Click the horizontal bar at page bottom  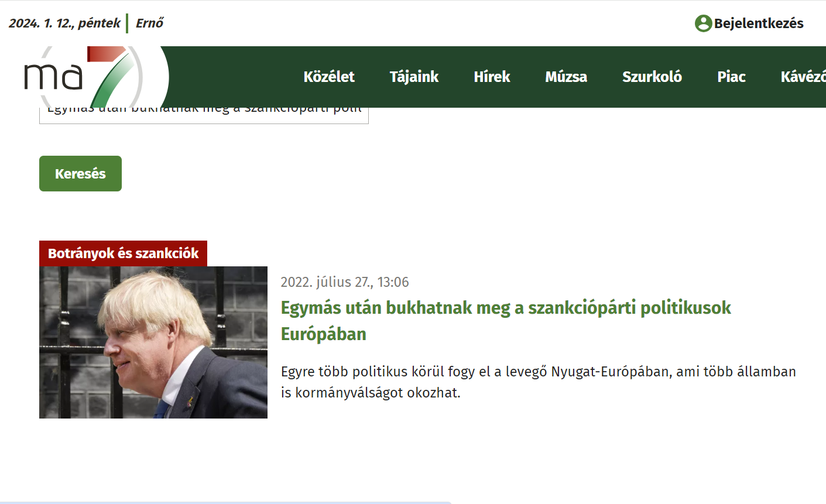[225, 502]
